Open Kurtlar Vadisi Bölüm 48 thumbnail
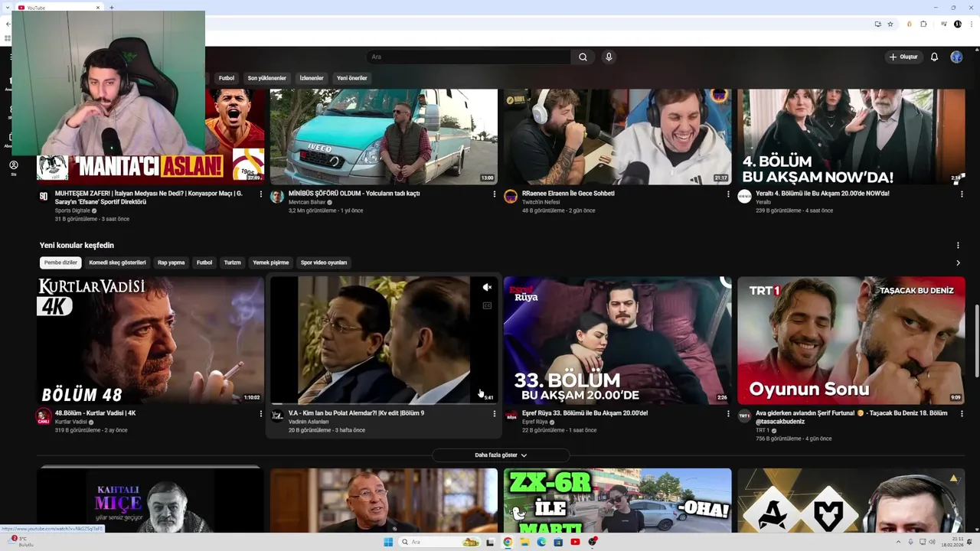Screen dimensions: 980x551 point(150,340)
